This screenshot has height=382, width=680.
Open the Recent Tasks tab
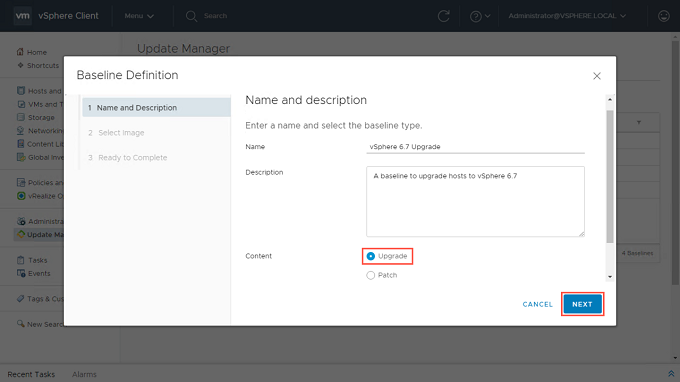(31, 374)
